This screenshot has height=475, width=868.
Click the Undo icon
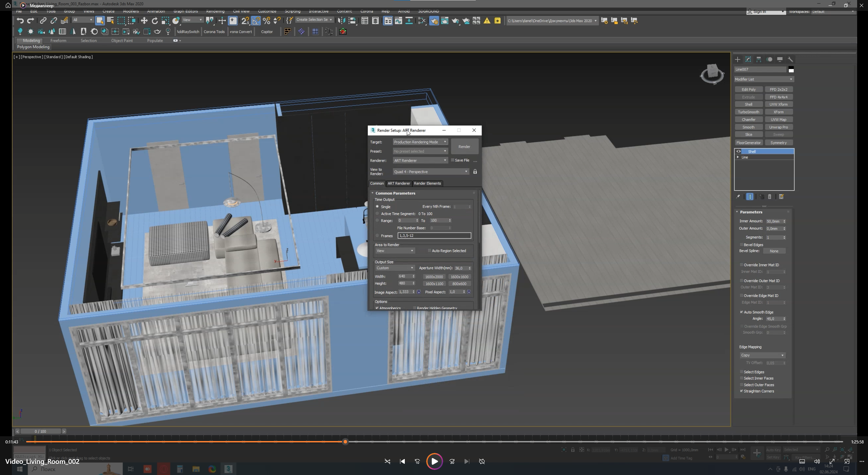[x=20, y=20]
